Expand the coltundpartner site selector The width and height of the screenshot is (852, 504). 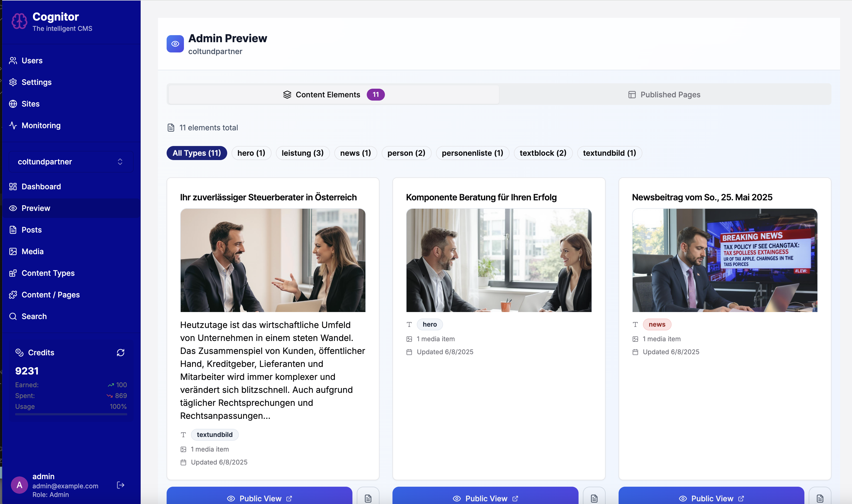coord(71,162)
